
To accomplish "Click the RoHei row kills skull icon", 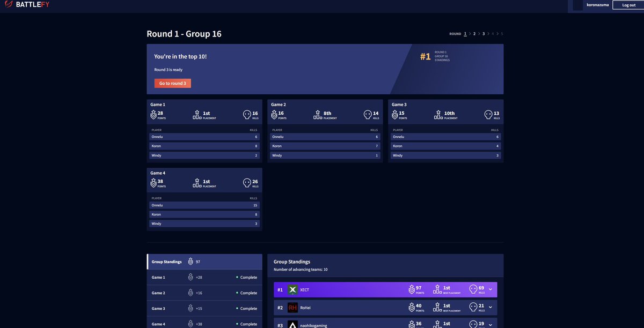I will point(473,308).
